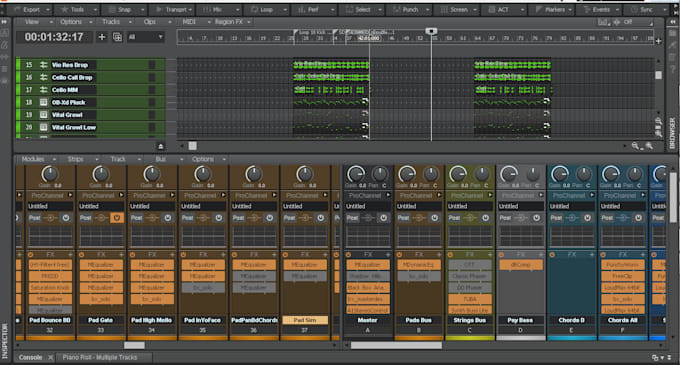The image size is (680, 365).
Task: Click the synth icon on Vital Growl Low
Action: tap(43, 127)
